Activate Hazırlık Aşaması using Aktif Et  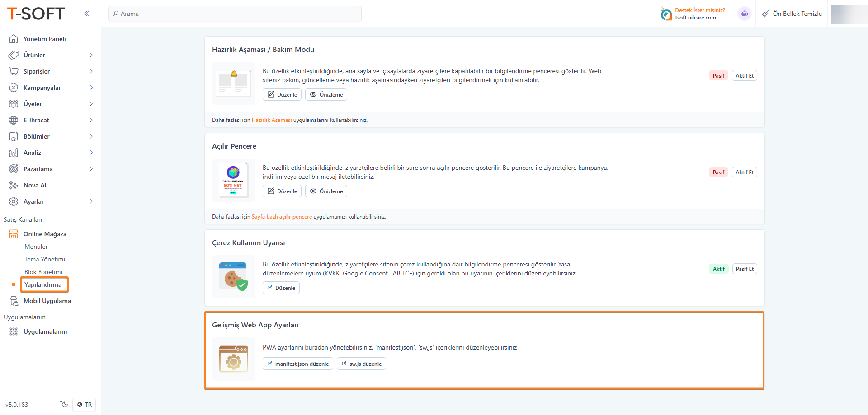[744, 75]
